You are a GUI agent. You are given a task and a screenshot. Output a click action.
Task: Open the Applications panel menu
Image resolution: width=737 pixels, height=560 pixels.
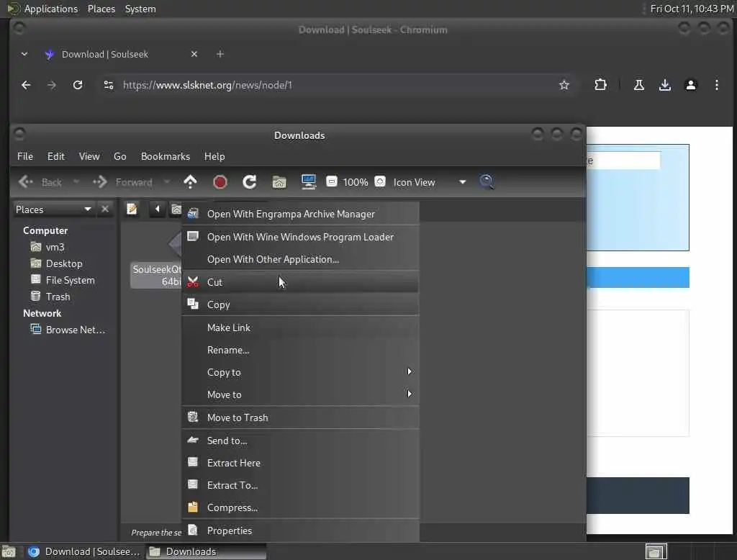(x=51, y=9)
